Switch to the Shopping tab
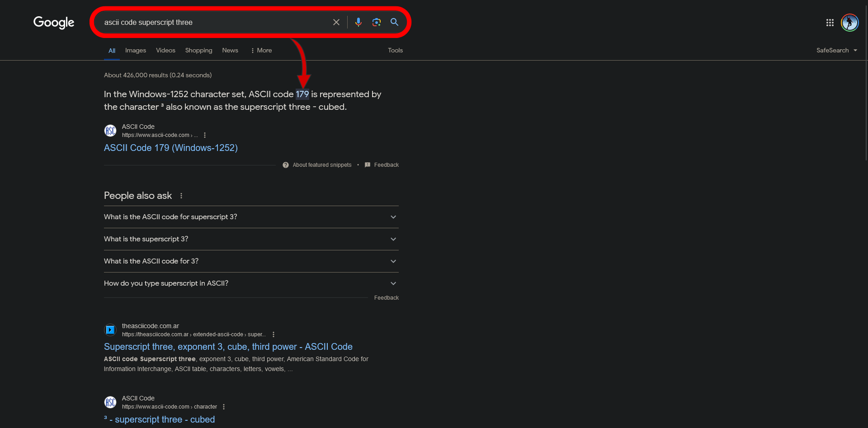This screenshot has height=428, width=868. (x=198, y=51)
